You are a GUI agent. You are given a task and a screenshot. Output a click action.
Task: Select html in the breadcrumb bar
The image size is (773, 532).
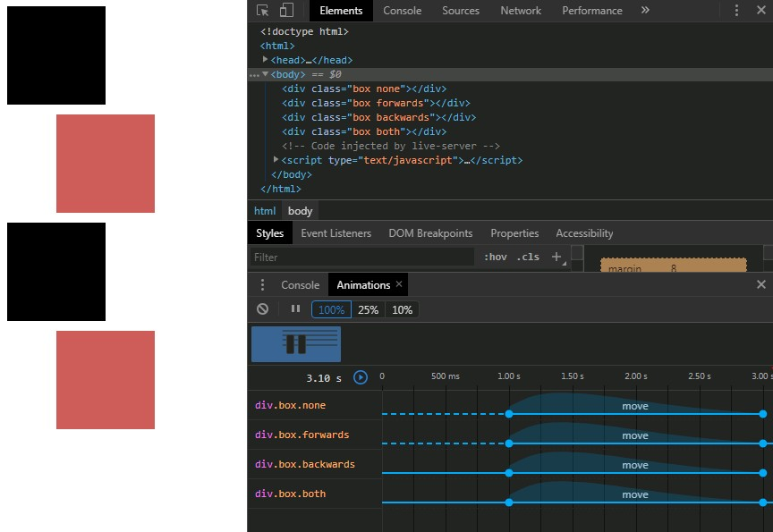pyautogui.click(x=265, y=211)
